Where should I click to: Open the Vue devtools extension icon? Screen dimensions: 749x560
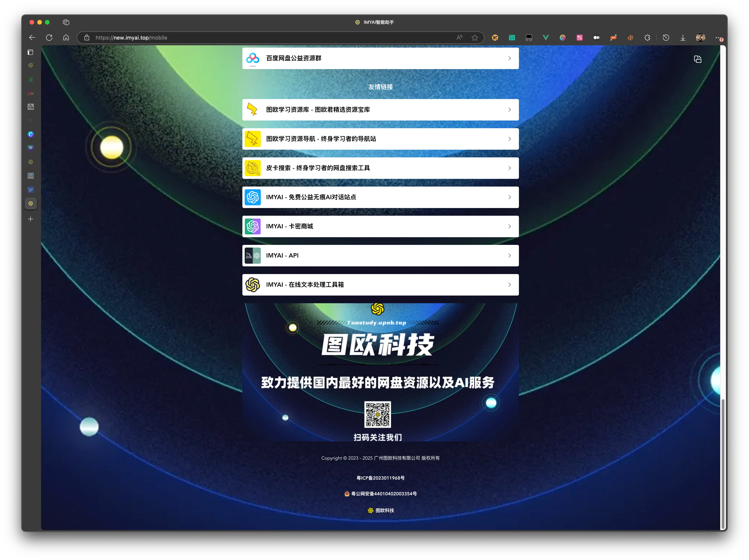point(545,38)
